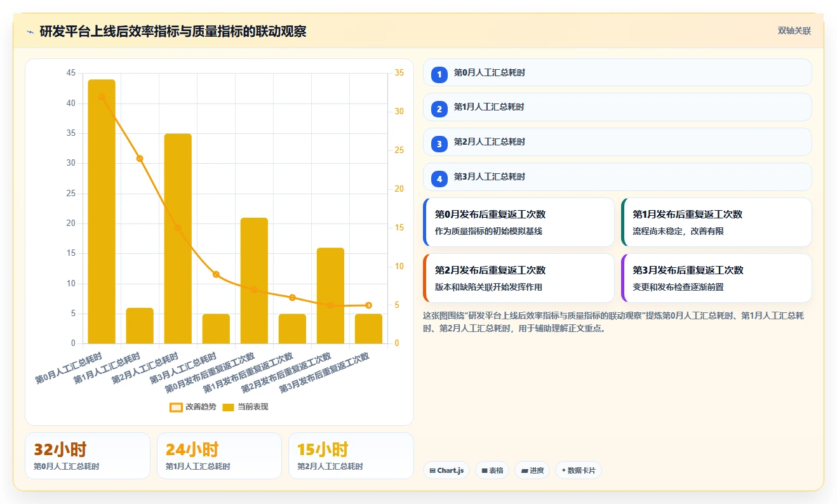Select the 32小时 stat card
837x504 pixels.
[88, 456]
